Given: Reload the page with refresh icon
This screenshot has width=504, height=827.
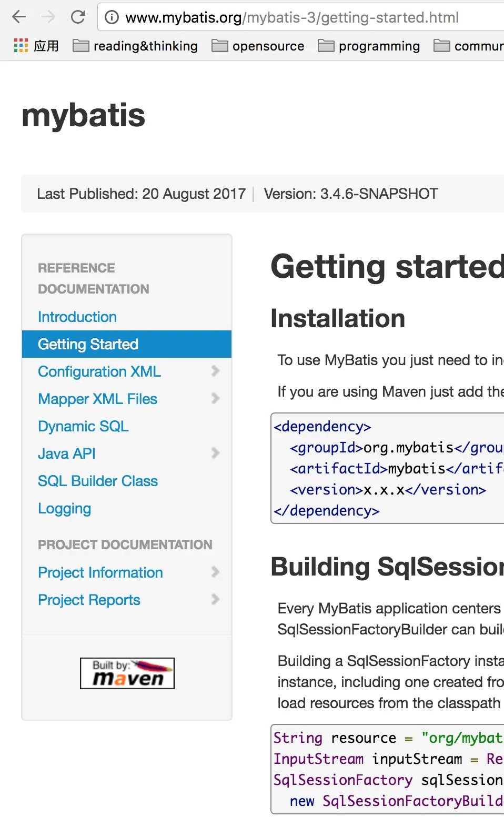Looking at the screenshot, I should (78, 17).
